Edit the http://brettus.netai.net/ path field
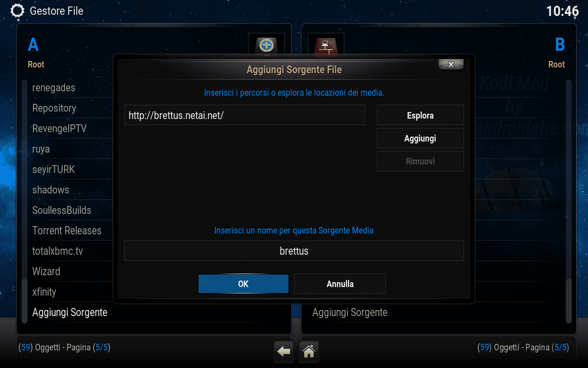The width and height of the screenshot is (588, 368). [x=245, y=115]
